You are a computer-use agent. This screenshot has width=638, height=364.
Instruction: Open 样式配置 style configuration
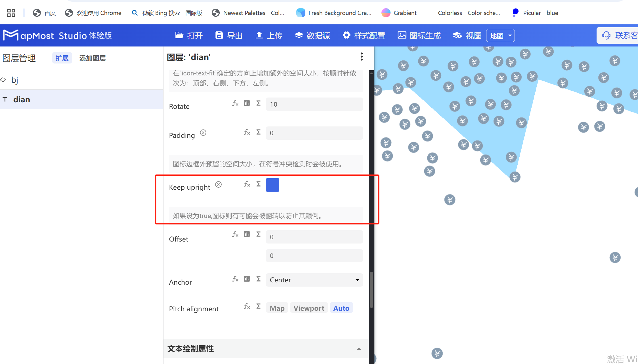point(364,35)
